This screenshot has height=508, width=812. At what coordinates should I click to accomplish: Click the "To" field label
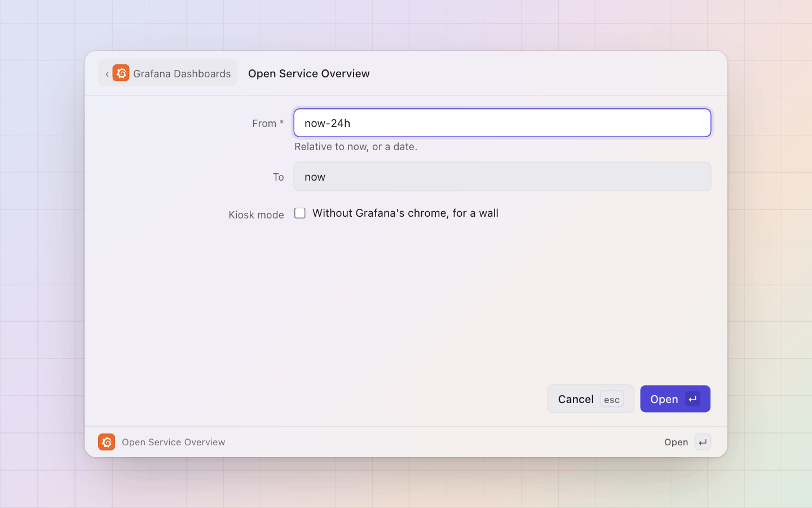(x=279, y=177)
